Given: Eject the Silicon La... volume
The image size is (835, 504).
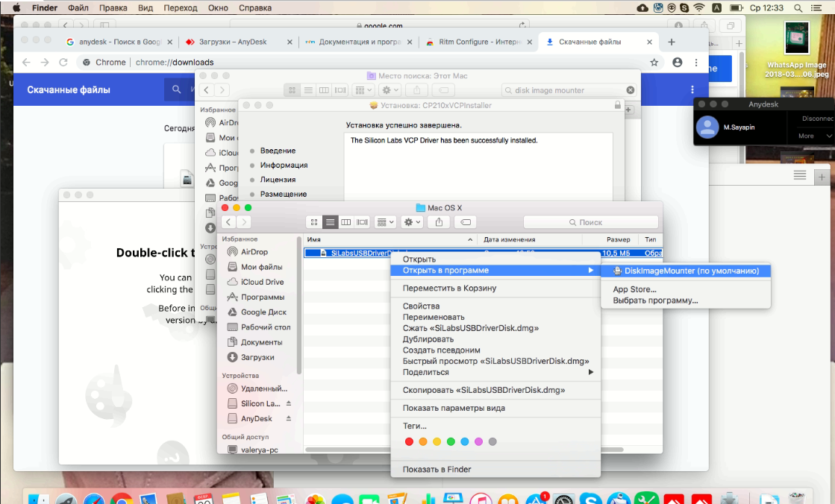Looking at the screenshot, I should tap(289, 403).
